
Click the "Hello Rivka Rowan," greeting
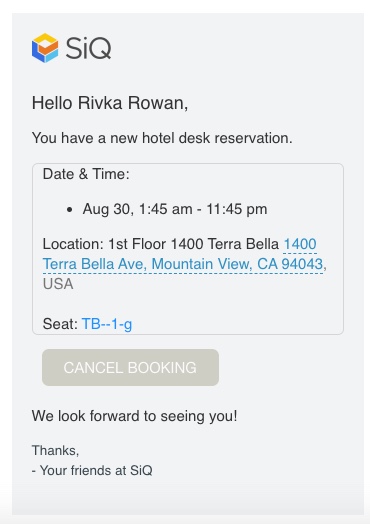click(x=110, y=103)
